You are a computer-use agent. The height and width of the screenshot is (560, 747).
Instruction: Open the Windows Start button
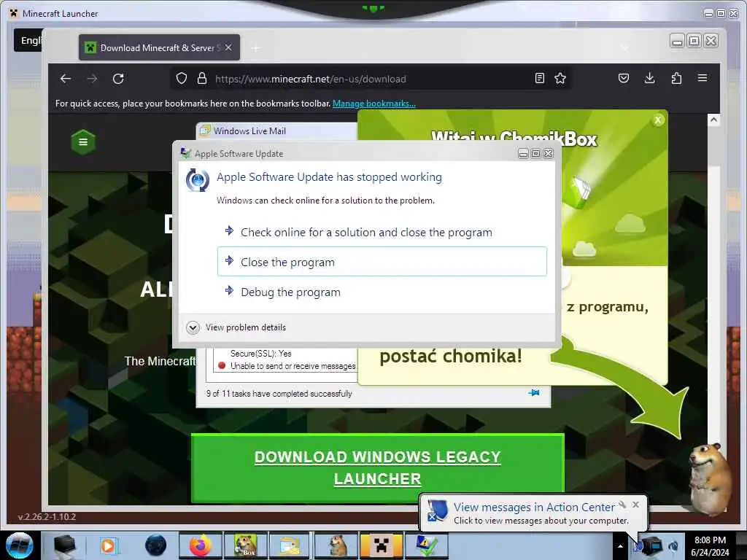tap(20, 545)
